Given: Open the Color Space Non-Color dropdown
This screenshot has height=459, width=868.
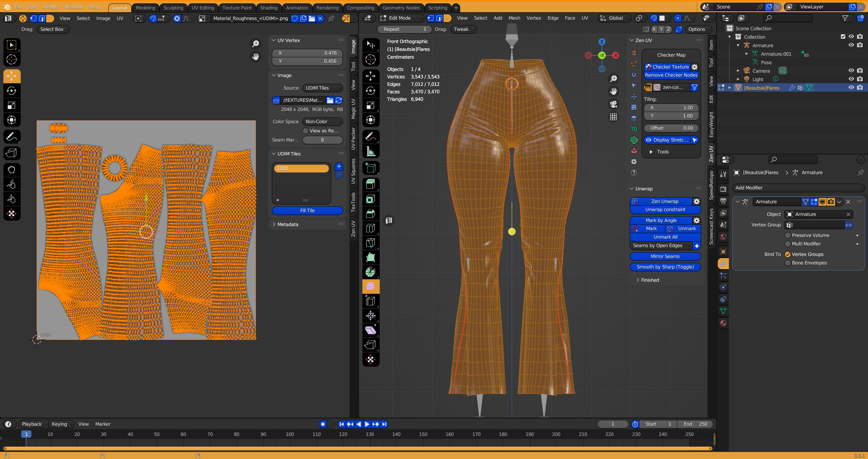Looking at the screenshot, I should (322, 122).
